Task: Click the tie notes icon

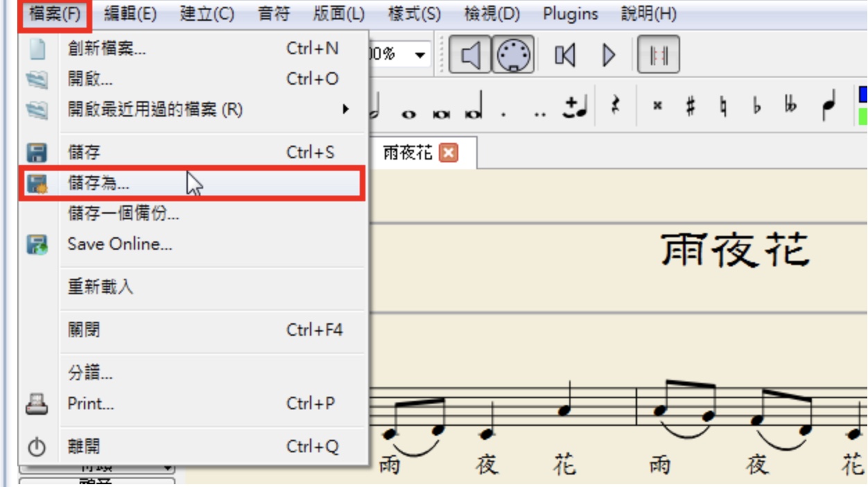Action: tap(576, 108)
